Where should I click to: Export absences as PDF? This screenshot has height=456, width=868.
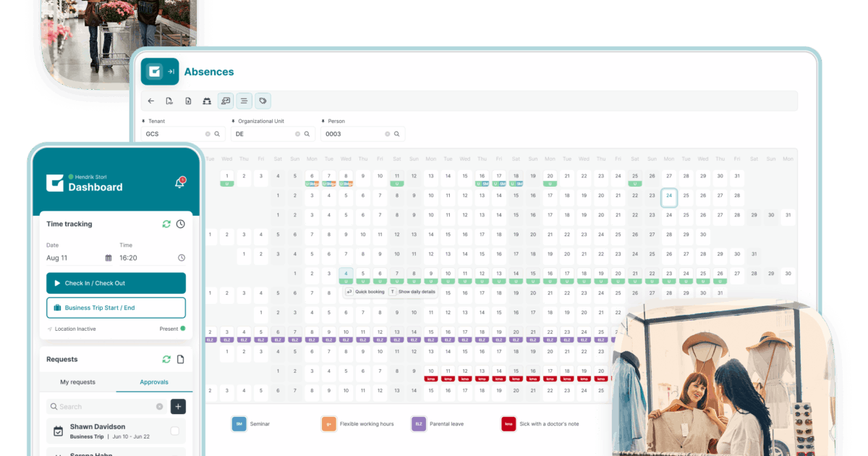[x=169, y=101]
